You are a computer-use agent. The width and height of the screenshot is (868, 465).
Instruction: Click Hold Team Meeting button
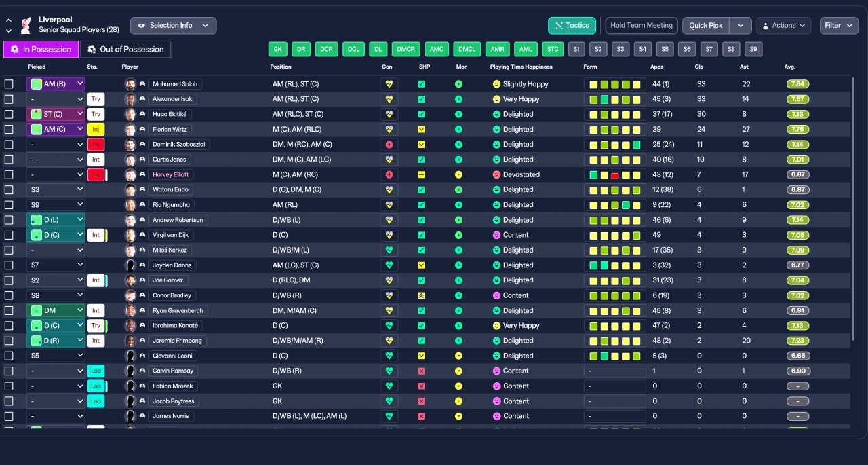coord(642,26)
